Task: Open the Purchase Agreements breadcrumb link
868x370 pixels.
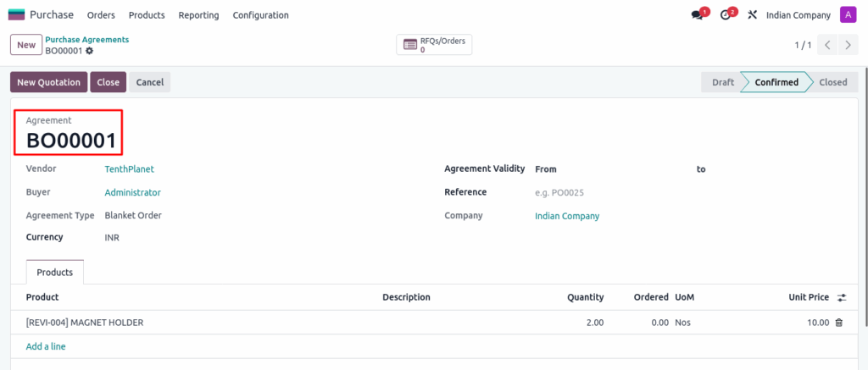Action: [87, 40]
